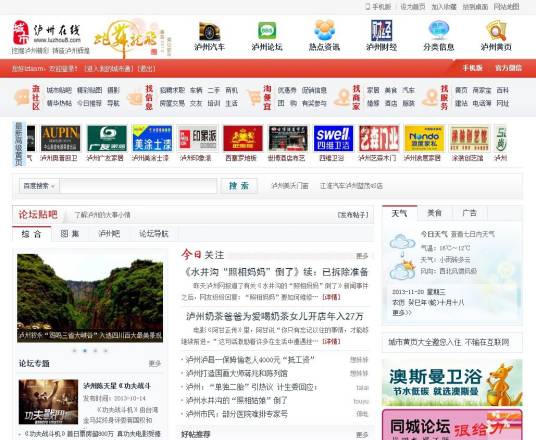Switch to the 图集 forum tab
536x440 pixels.
coord(70,234)
